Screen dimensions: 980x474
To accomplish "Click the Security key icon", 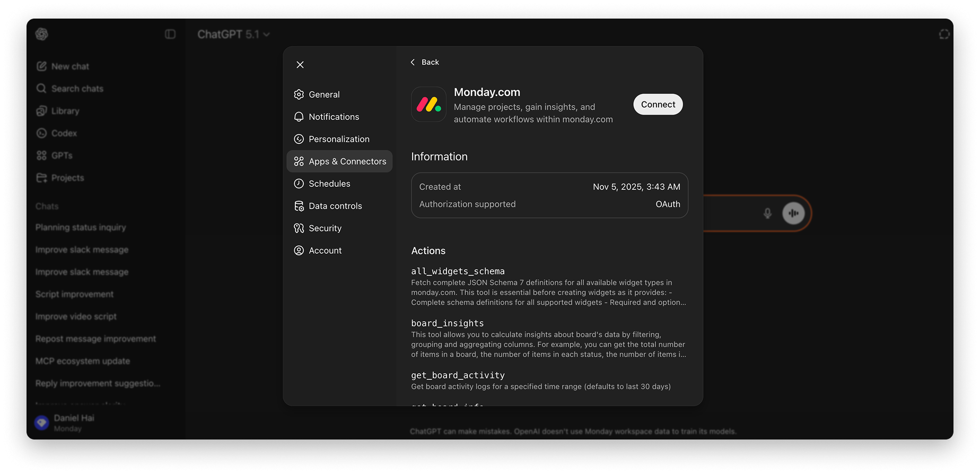I will tap(299, 228).
